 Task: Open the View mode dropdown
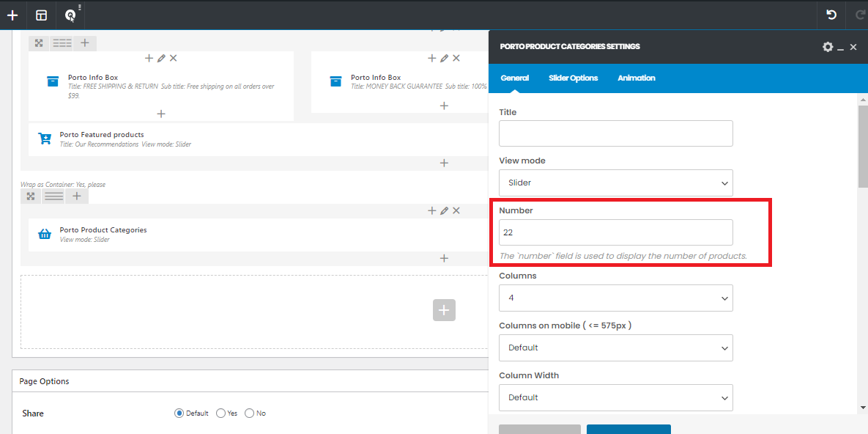pyautogui.click(x=615, y=183)
